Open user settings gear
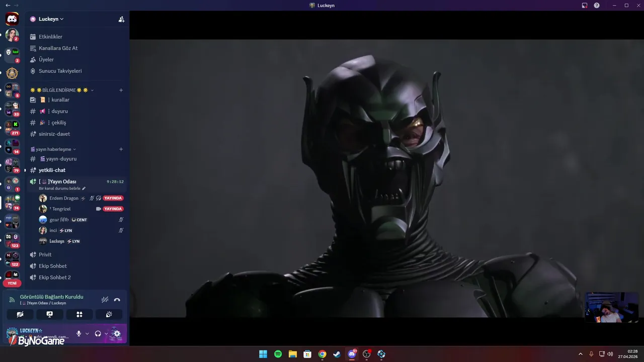Image resolution: width=644 pixels, height=362 pixels. pyautogui.click(x=117, y=333)
